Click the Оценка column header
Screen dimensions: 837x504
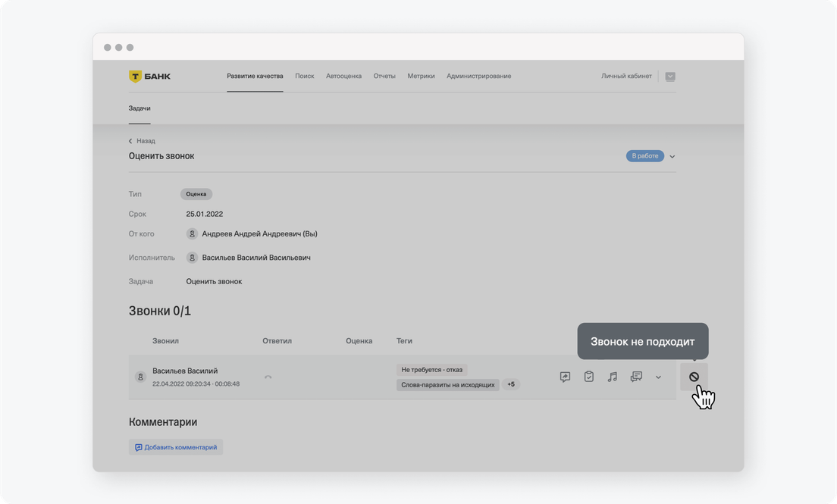tap(359, 340)
